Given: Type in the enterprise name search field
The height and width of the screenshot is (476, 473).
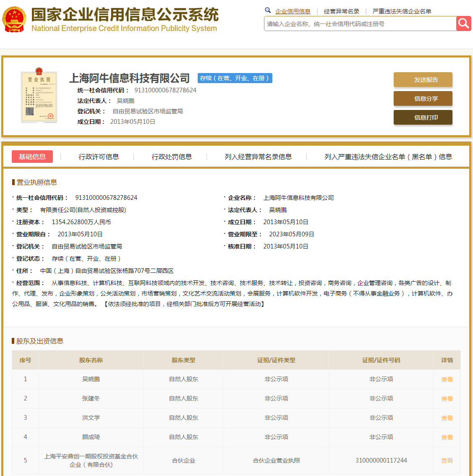Looking at the screenshot, I should coord(360,24).
